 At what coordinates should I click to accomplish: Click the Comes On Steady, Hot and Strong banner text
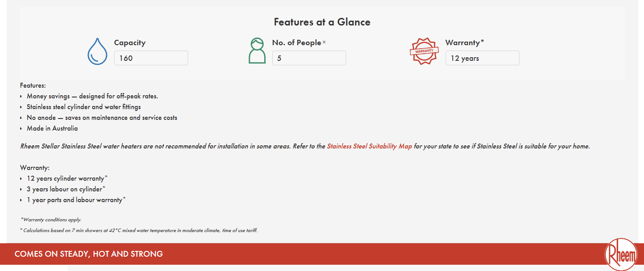[89, 254]
